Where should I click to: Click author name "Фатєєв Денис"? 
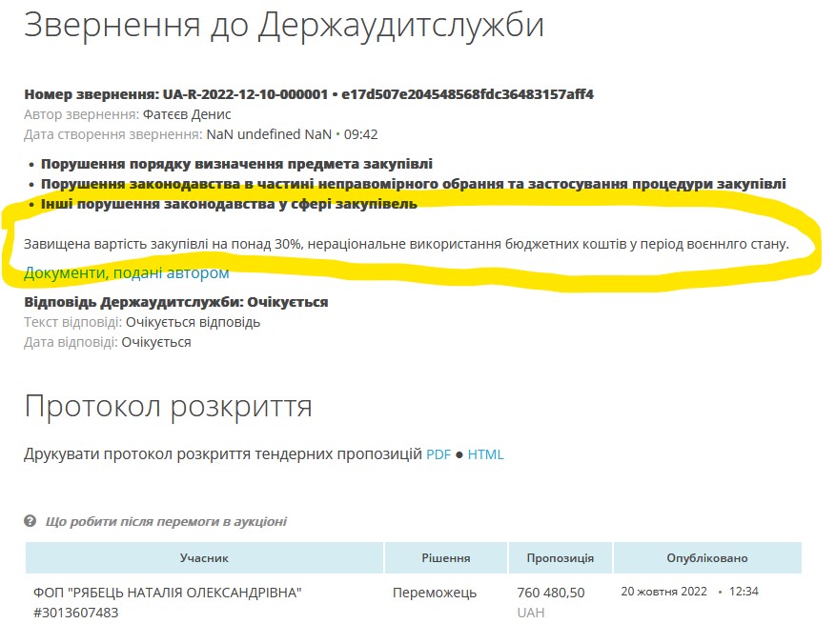coord(187,114)
